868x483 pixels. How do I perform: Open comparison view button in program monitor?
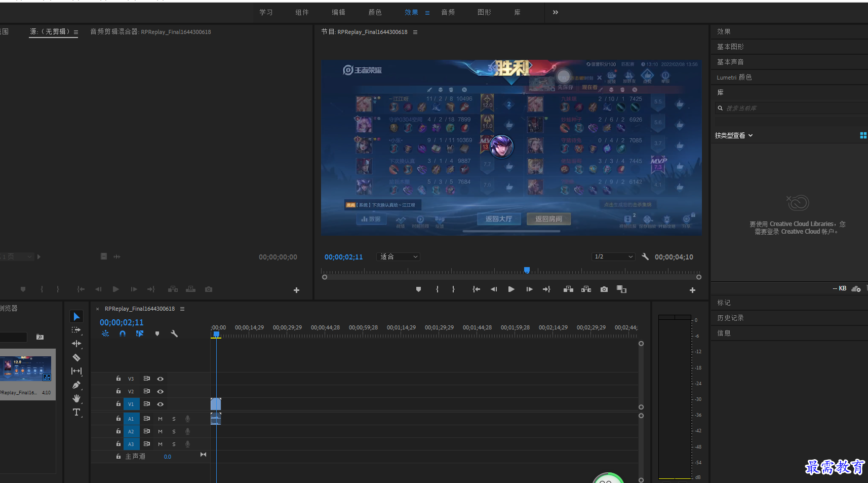(x=621, y=289)
